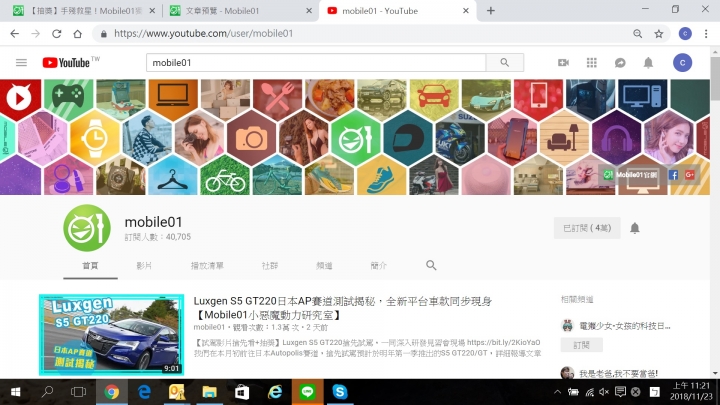Bookmark this page with star icon
720x405 pixels.
(659, 34)
